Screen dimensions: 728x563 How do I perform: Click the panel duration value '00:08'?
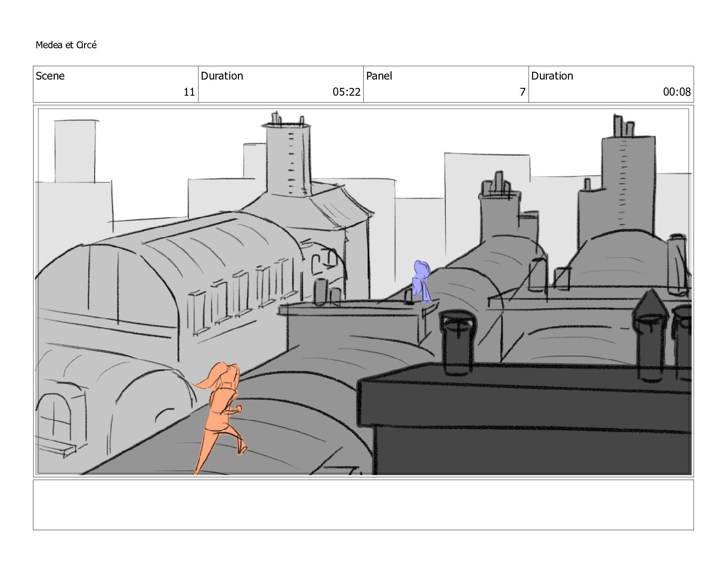point(677,92)
